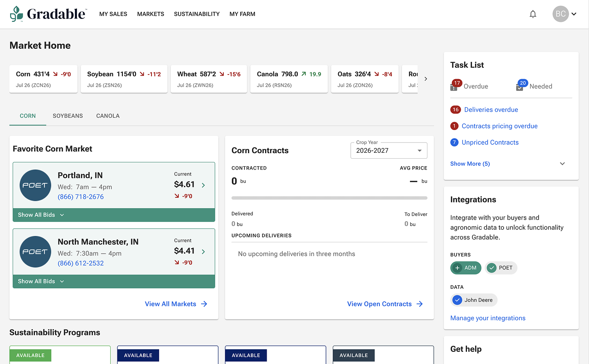The width and height of the screenshot is (589, 364).
Task: Switch to the CORN tab
Action: [x=28, y=116]
